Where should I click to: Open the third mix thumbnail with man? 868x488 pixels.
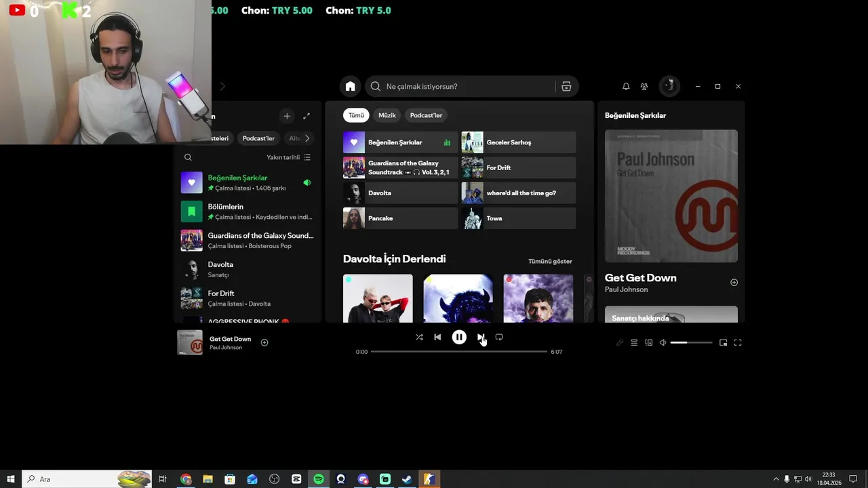538,298
